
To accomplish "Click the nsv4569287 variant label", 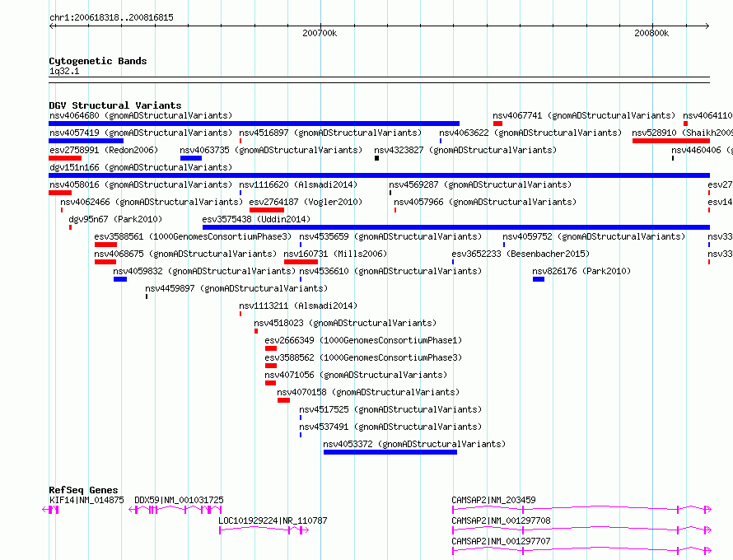I will 480,184.
